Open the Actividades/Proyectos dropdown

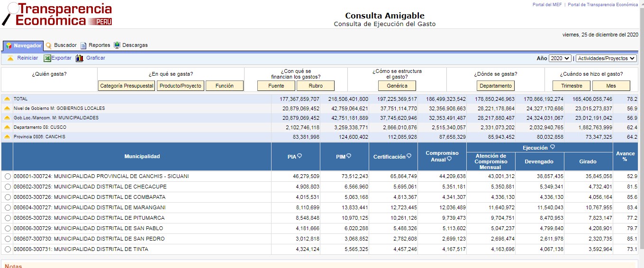606,58
